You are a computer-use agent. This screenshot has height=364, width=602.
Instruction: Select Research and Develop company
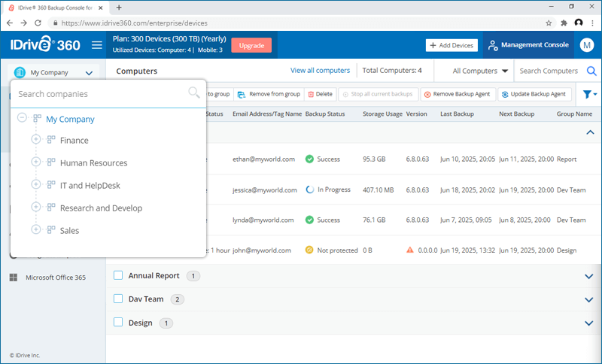tap(102, 208)
